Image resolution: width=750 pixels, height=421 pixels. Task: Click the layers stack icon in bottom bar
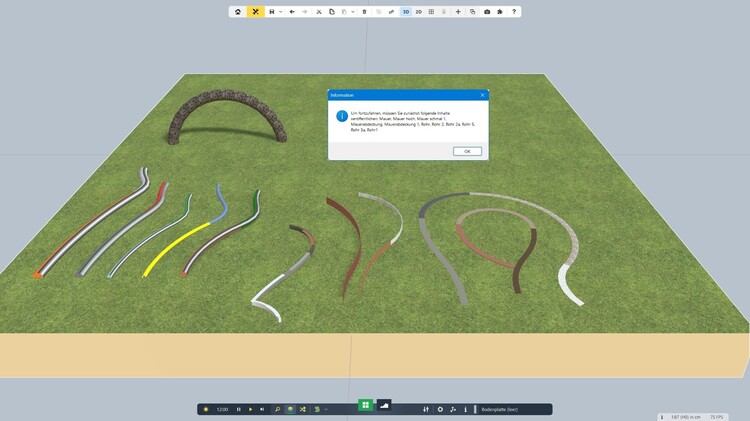[317, 410]
